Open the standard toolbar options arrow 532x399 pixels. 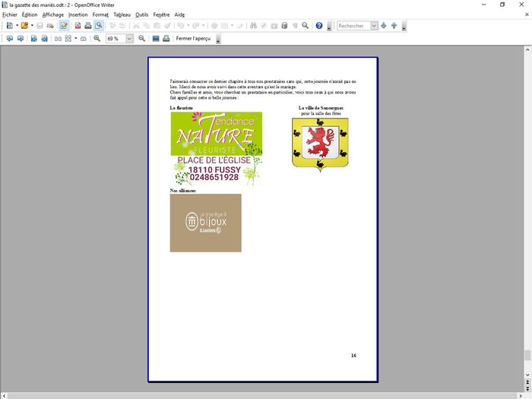coord(329,27)
